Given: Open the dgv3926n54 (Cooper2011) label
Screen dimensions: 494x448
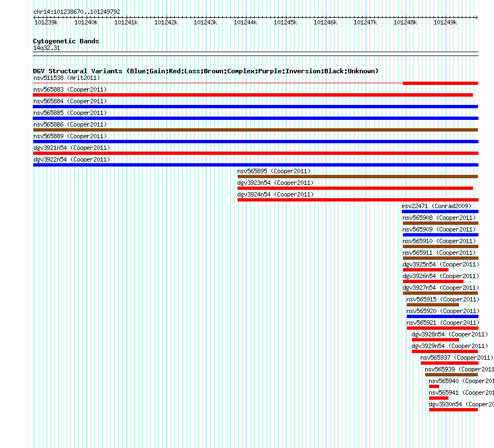Looking at the screenshot, I should tap(441, 276).
